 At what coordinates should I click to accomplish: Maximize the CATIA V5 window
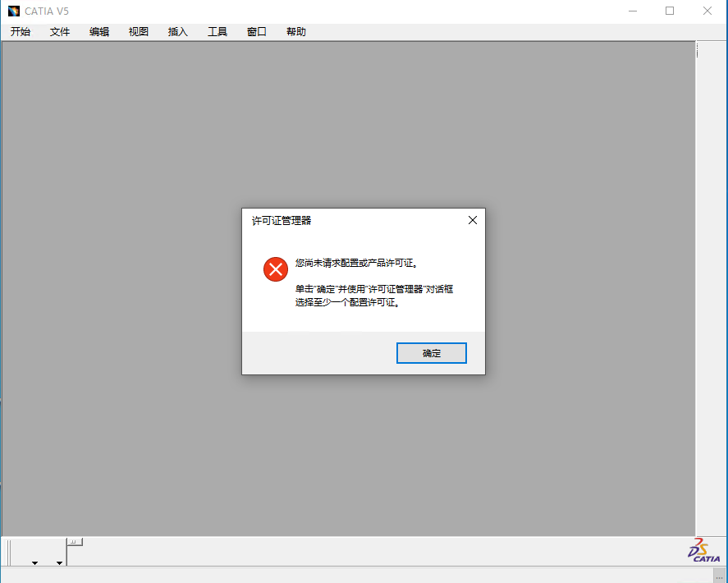pos(670,11)
